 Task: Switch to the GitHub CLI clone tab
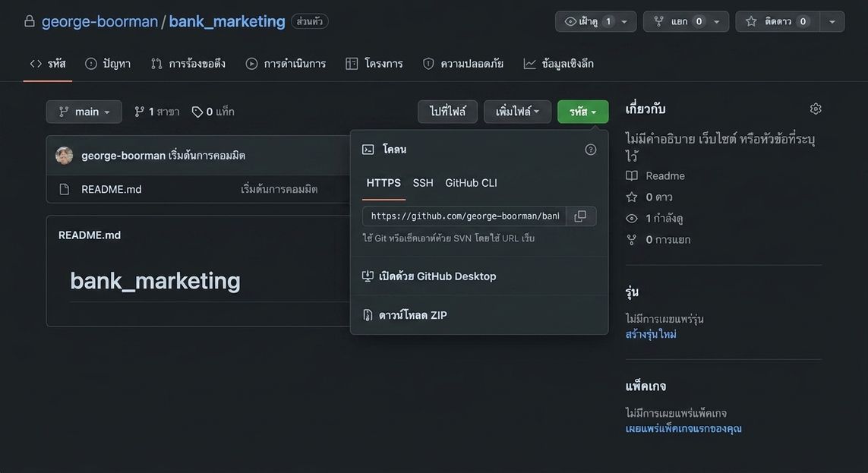471,183
